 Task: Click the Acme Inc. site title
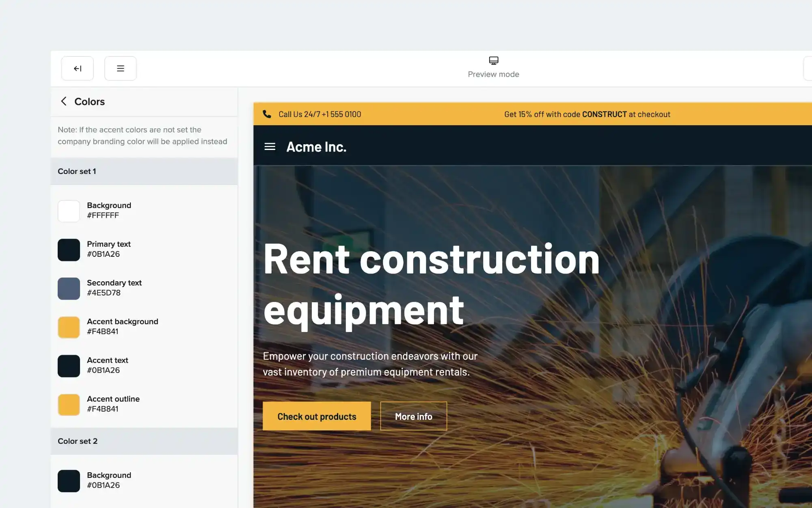coord(317,147)
